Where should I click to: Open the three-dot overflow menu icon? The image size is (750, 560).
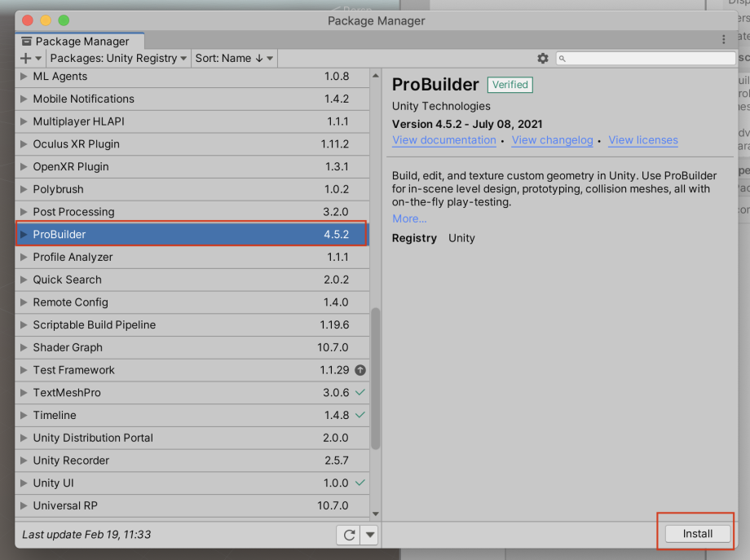click(x=723, y=39)
